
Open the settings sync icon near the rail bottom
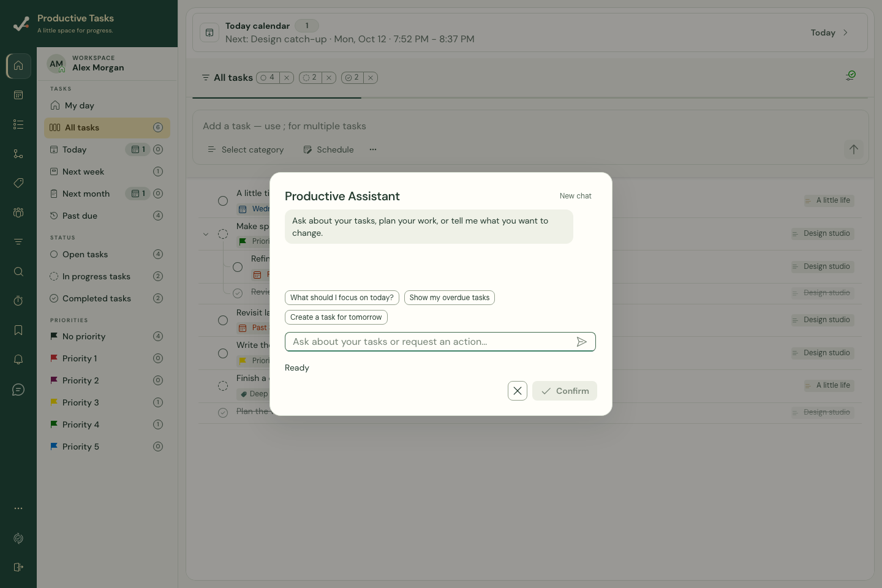click(18, 538)
